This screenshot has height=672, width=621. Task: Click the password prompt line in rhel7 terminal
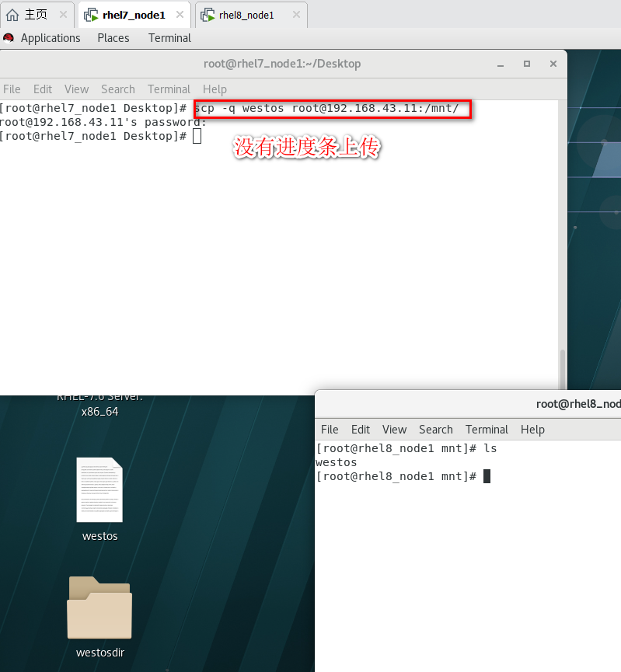[103, 122]
